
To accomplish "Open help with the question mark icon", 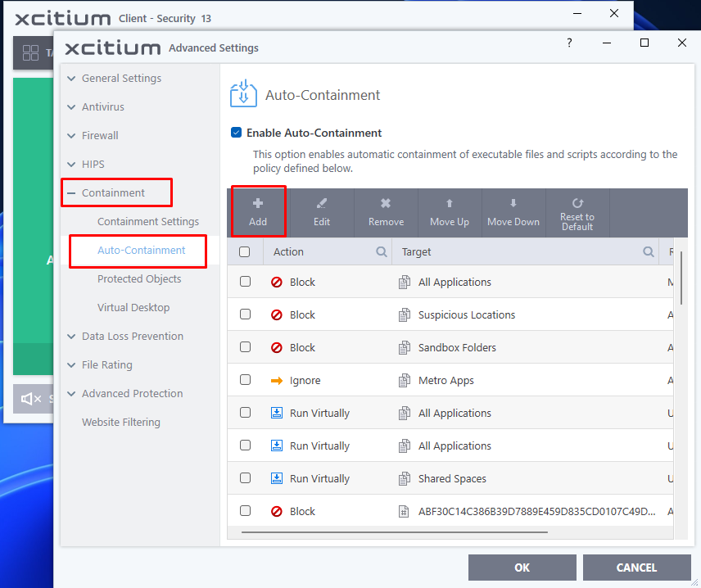I will 570,43.
